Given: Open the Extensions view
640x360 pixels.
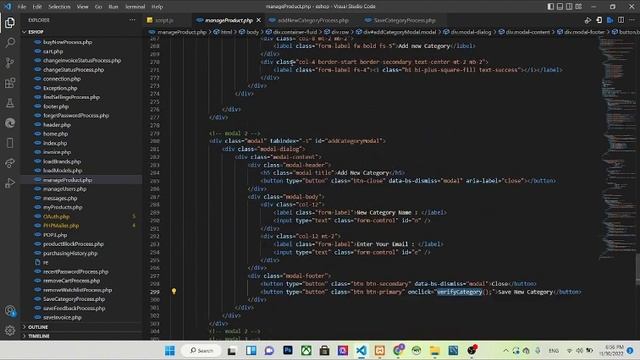Looking at the screenshot, I should pyautogui.click(x=10, y=83).
